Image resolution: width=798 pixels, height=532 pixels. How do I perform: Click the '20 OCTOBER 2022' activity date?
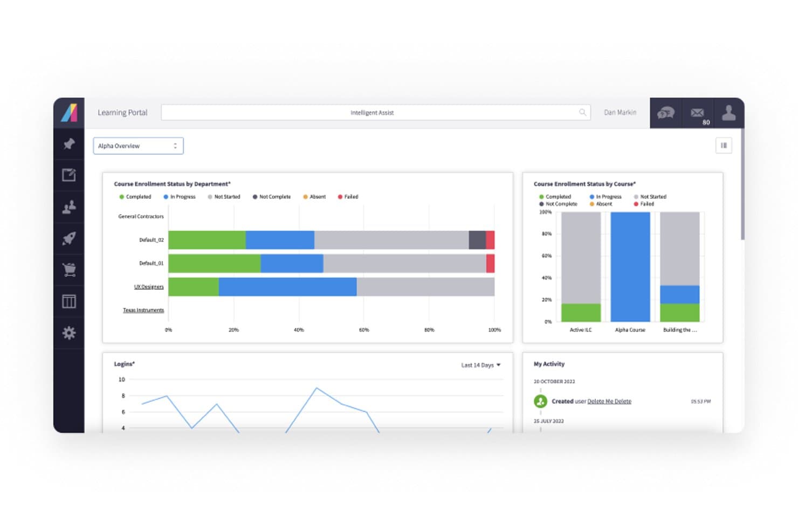(554, 381)
